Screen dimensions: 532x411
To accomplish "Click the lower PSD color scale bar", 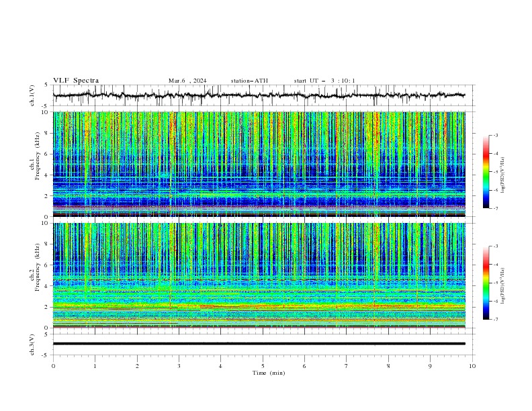I will pyautogui.click(x=486, y=283).
